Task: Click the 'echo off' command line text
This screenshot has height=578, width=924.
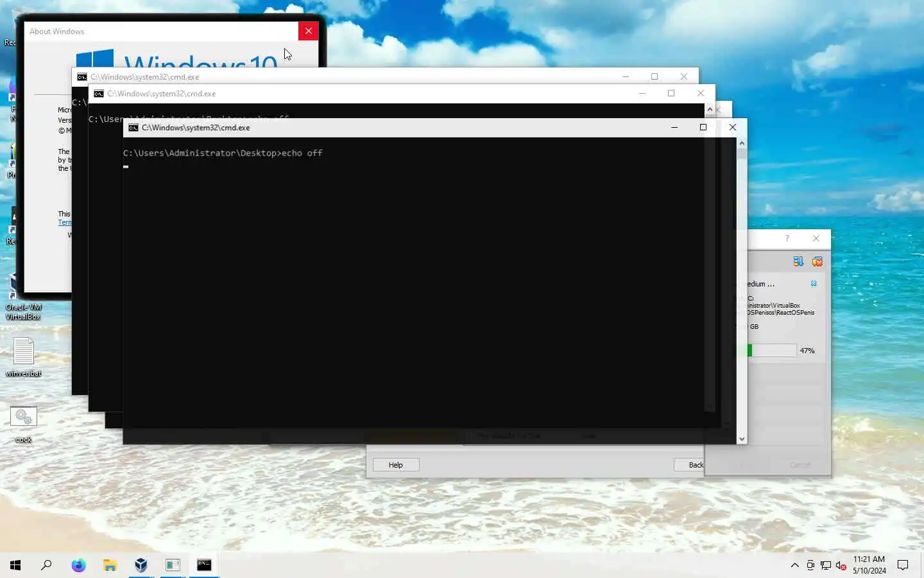Action: [302, 153]
